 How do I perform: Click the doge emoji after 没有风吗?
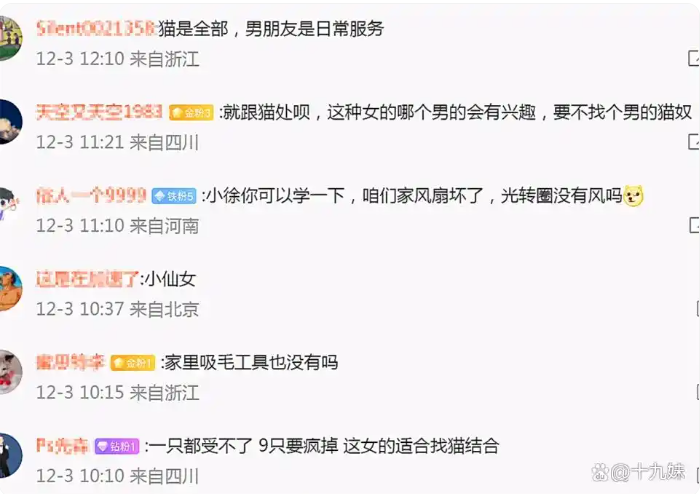(x=633, y=196)
